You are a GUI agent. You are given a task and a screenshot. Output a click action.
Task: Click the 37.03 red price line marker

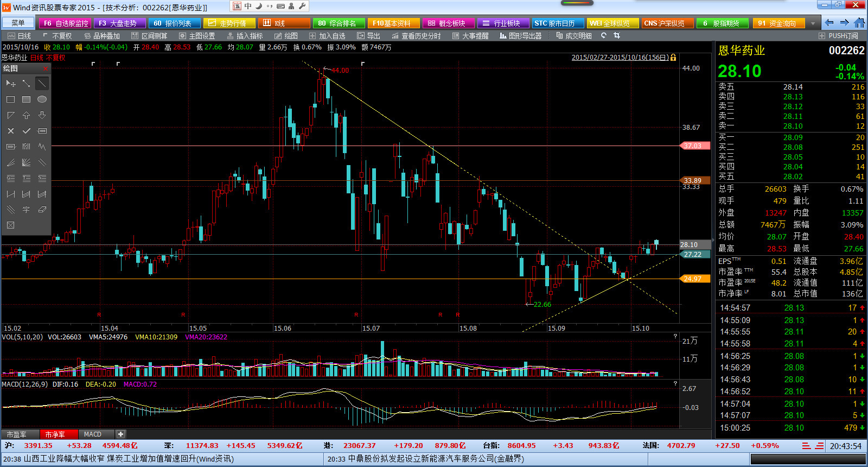point(694,146)
